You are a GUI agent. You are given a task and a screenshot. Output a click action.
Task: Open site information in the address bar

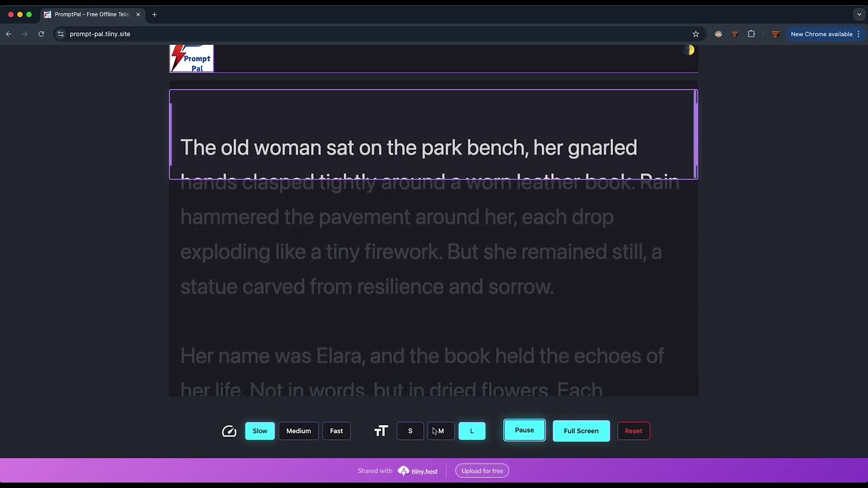pos(60,34)
